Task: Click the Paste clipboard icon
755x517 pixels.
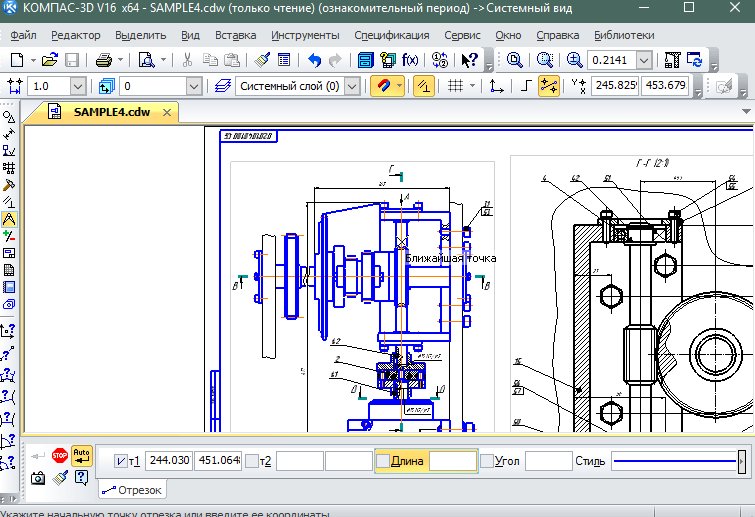Action: click(x=232, y=60)
